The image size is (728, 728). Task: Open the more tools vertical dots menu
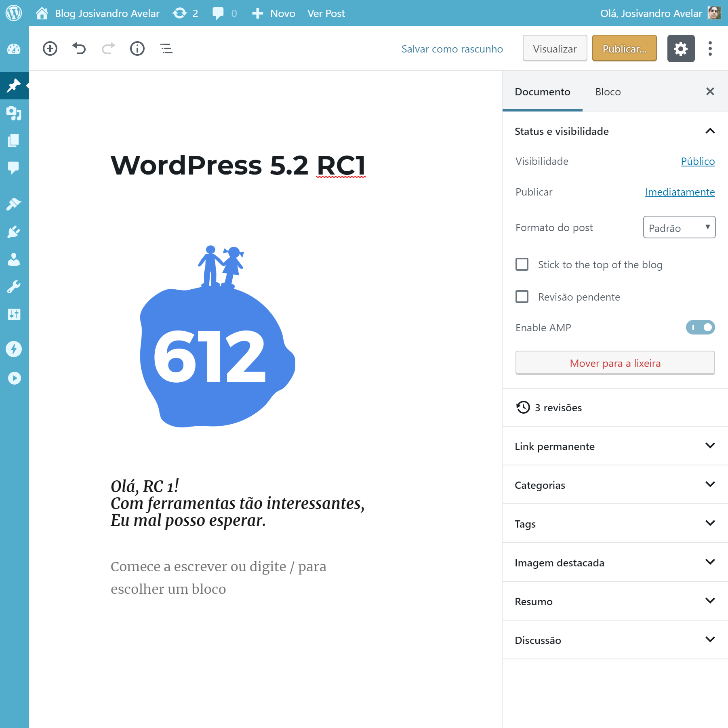[x=710, y=48]
